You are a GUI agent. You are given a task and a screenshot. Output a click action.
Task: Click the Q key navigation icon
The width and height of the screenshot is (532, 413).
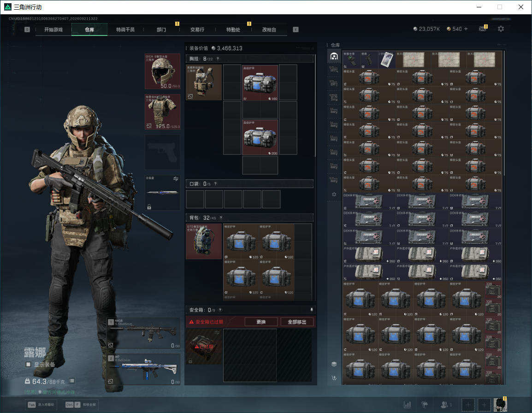tap(27, 29)
